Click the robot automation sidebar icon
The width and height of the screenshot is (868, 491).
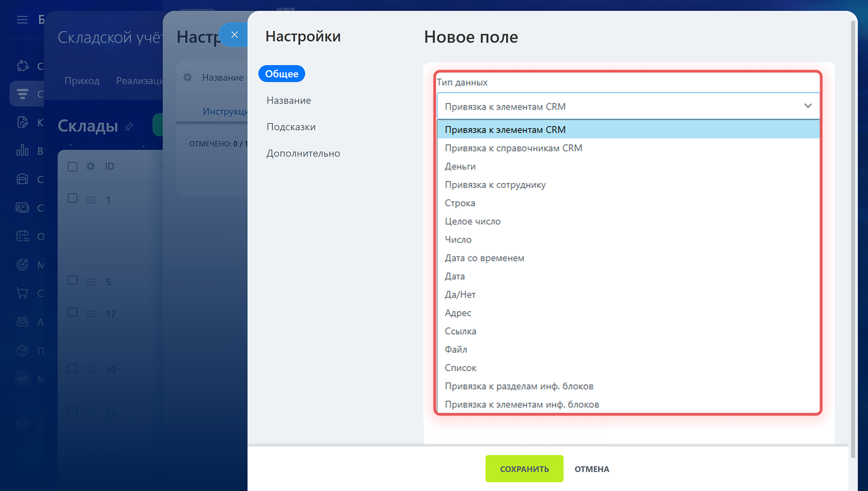22,321
